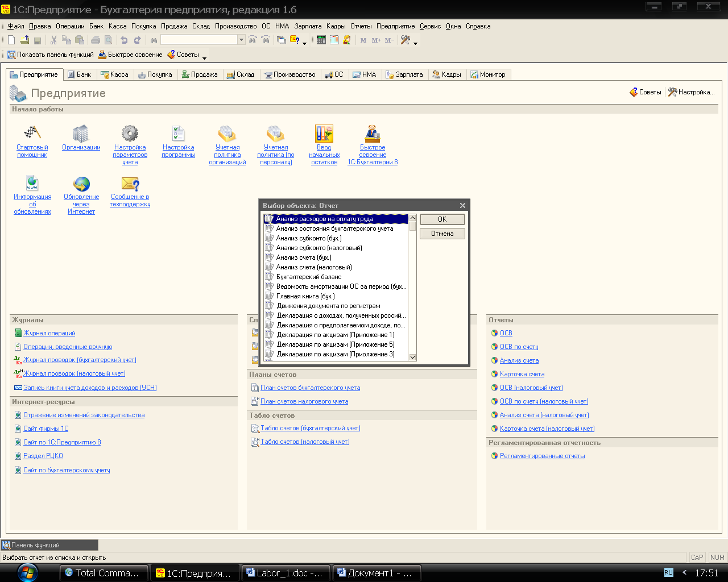Select Бухгалтерский баланс in report list

pos(336,277)
